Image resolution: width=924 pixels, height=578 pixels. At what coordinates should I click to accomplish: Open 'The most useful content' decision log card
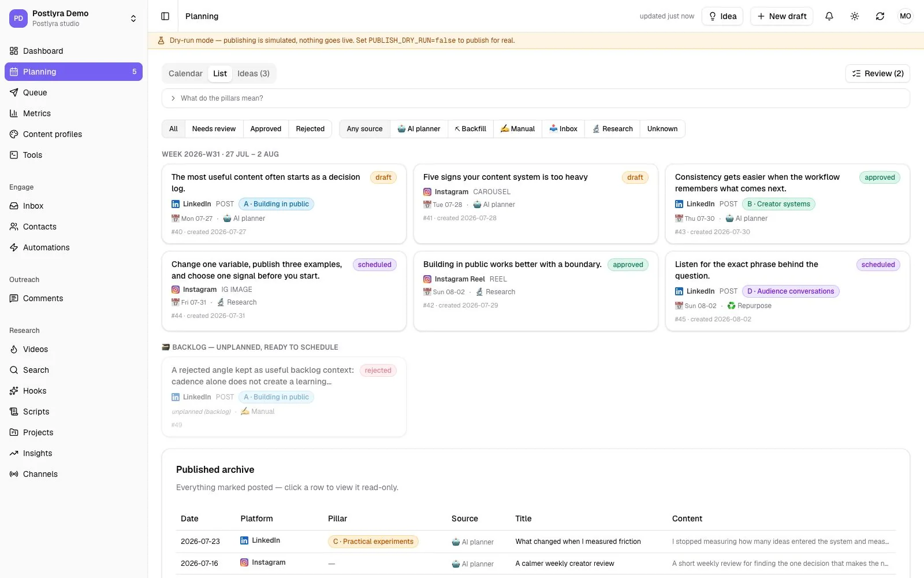coord(284,203)
